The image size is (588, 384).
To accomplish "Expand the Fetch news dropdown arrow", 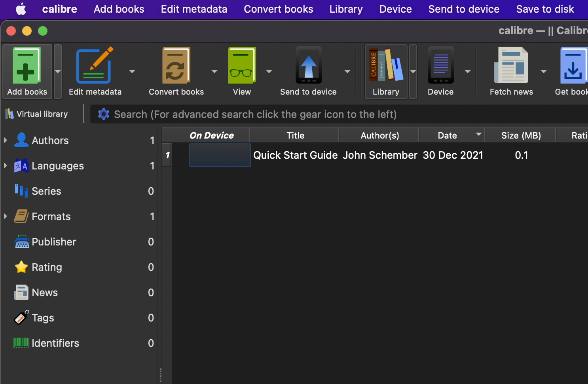I will pos(544,72).
